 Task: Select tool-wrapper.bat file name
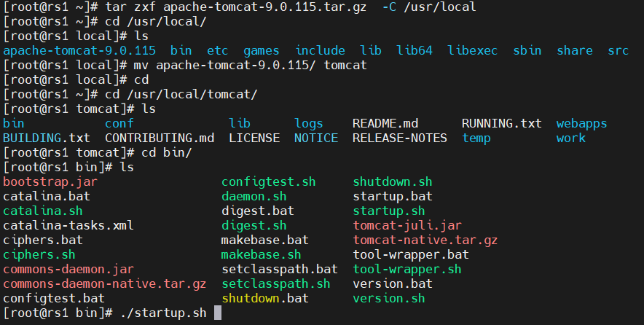(411, 254)
